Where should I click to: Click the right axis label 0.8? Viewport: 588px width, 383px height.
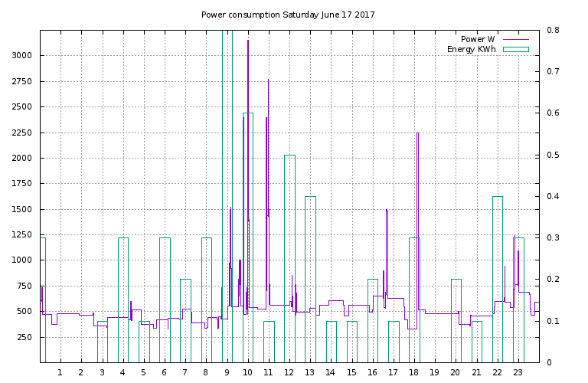tap(553, 30)
